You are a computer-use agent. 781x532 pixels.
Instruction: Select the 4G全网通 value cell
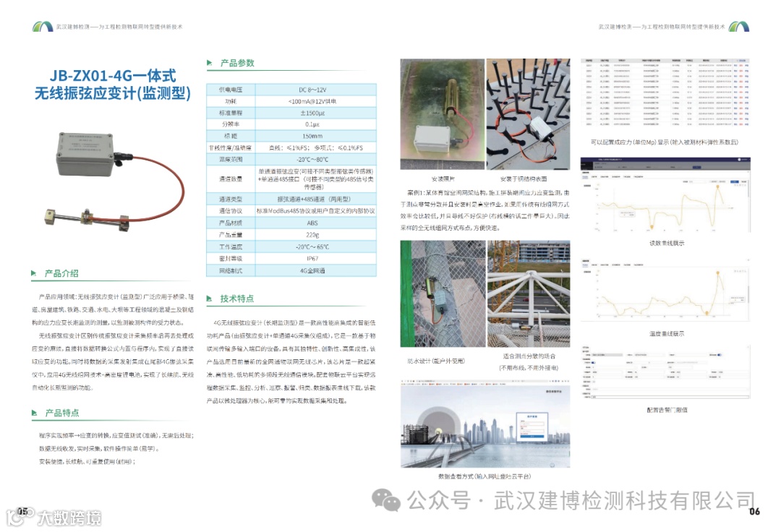point(316,270)
